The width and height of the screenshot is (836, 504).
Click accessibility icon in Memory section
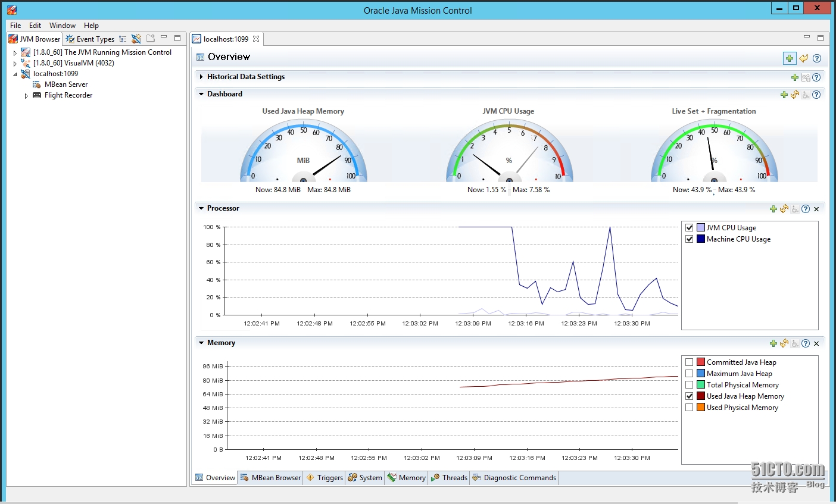(795, 343)
